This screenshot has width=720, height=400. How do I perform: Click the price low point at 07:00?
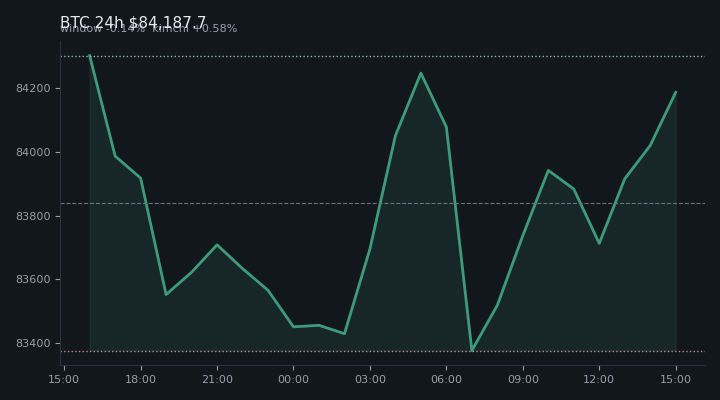[472, 351]
